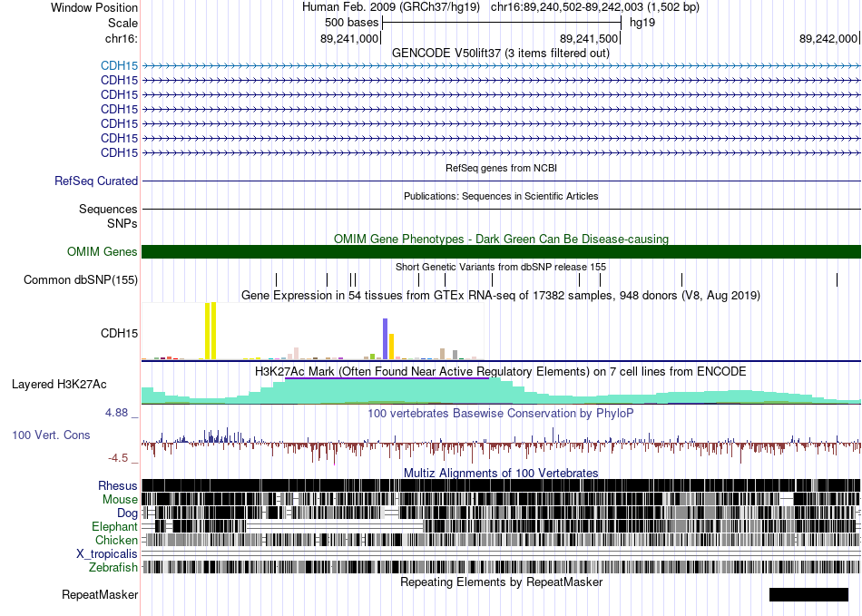Screen dimensions: 862x616
Task: Click the black RepeatMasker repeat block
Action: tap(808, 594)
